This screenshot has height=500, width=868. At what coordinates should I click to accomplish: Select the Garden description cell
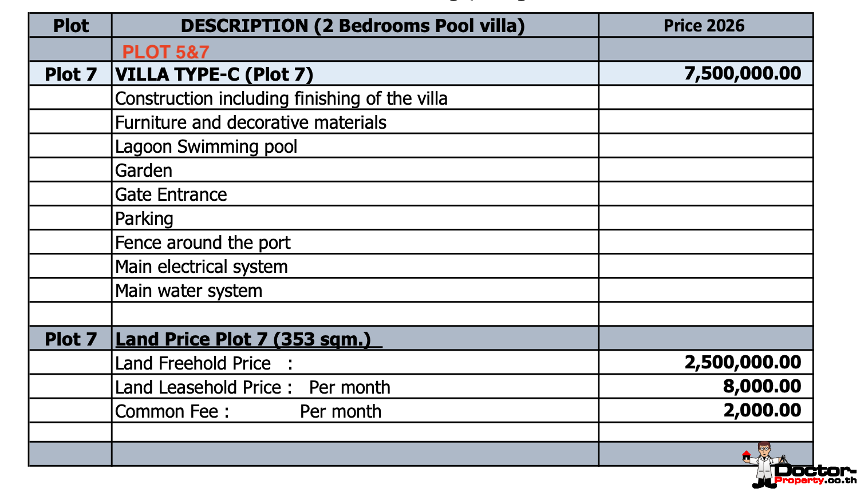pyautogui.click(x=144, y=170)
